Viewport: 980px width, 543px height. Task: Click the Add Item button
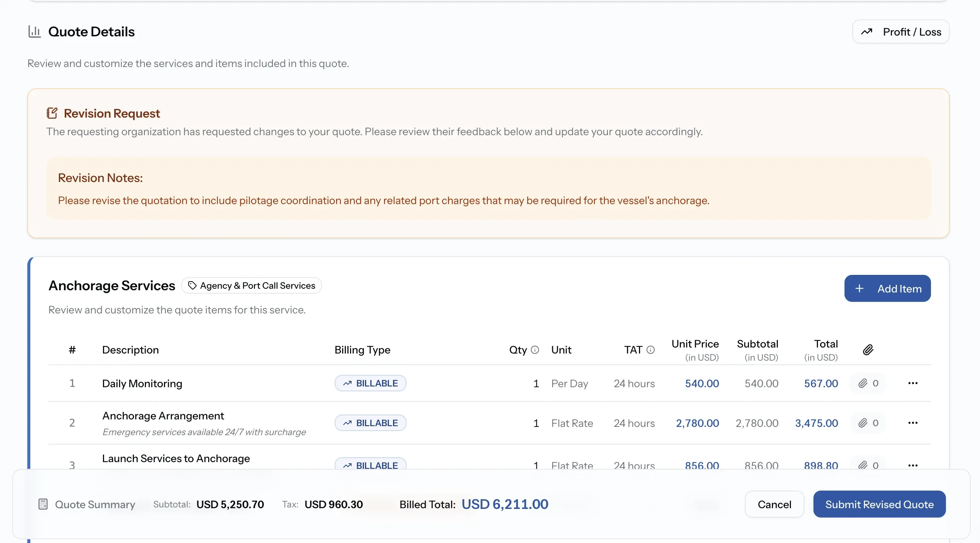tap(887, 288)
